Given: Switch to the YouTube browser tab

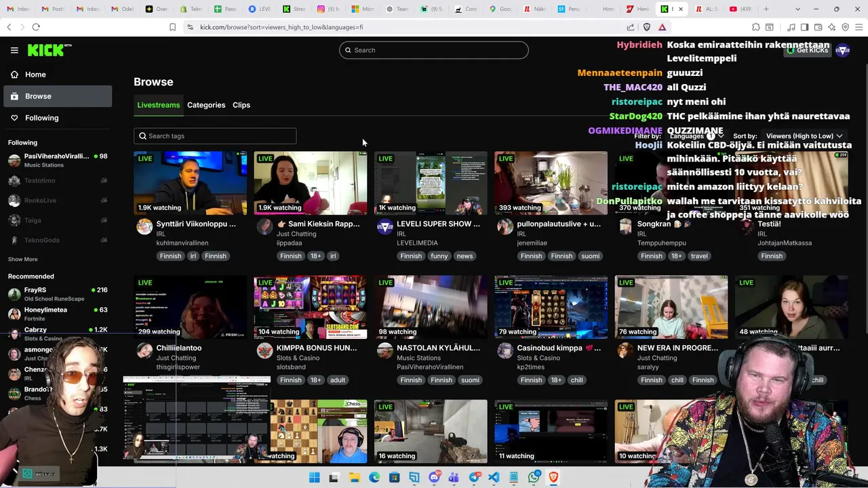Looking at the screenshot, I should click(741, 9).
